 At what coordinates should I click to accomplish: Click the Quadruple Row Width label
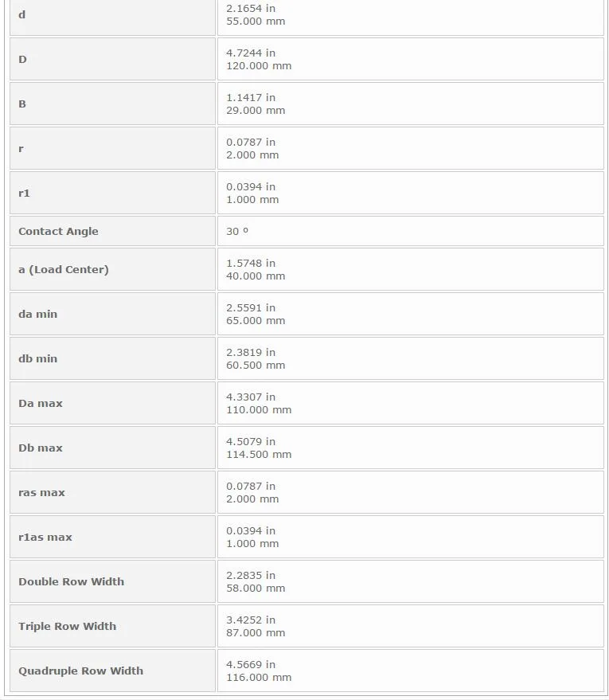(x=80, y=671)
